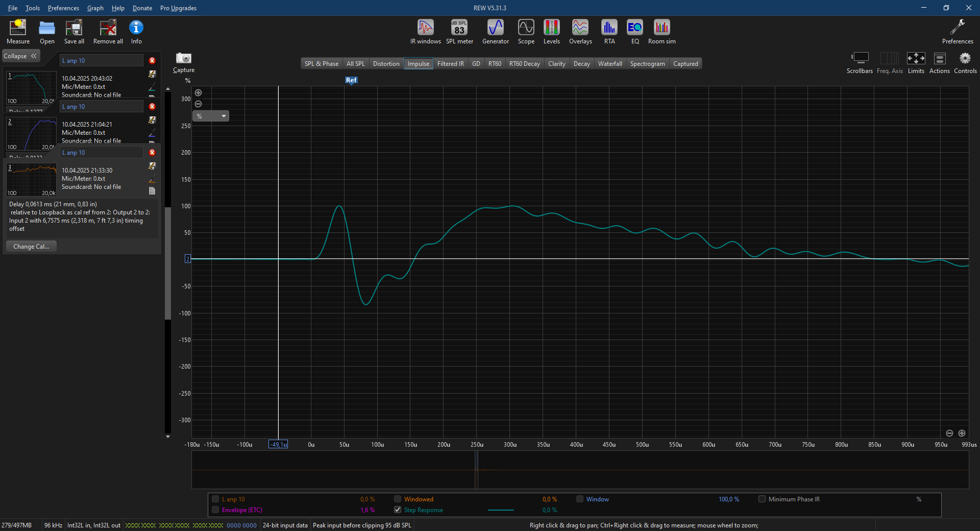The height and width of the screenshot is (531, 980).
Task: Toggle graph Scrollbars icon
Action: click(x=860, y=63)
